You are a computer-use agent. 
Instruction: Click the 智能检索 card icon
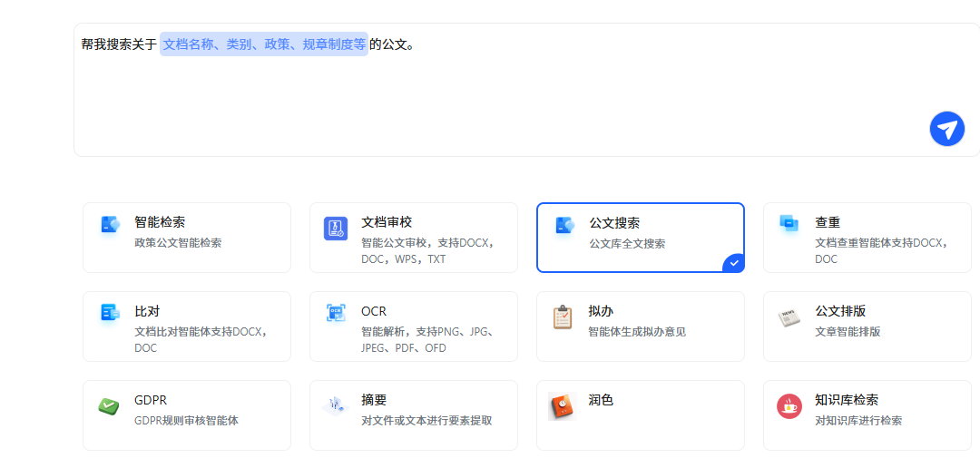tap(110, 225)
